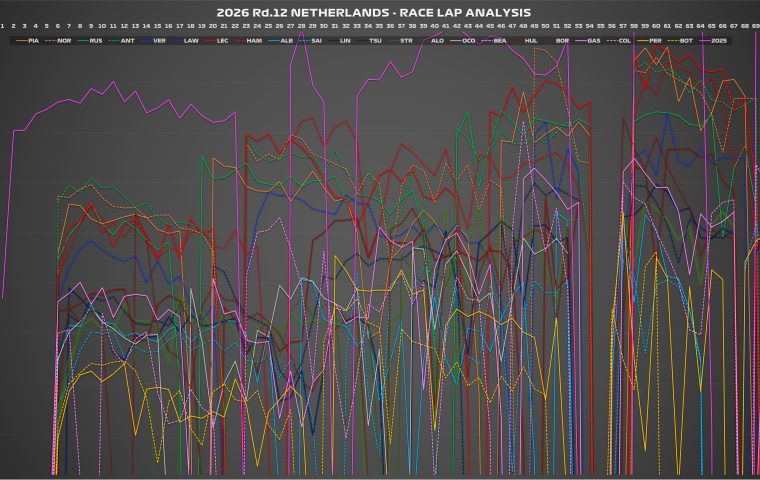760x480 pixels.
Task: Click lap number 1 on the axis
Action: [x=2, y=26]
